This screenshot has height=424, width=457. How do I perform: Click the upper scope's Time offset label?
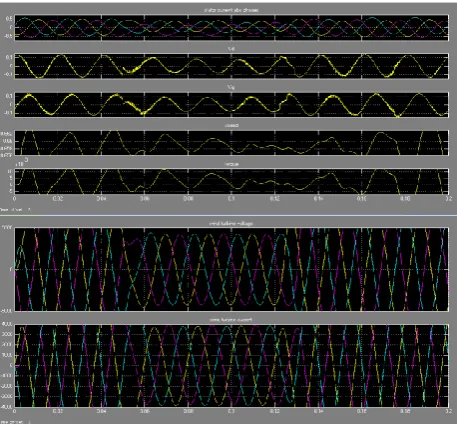click(15, 210)
